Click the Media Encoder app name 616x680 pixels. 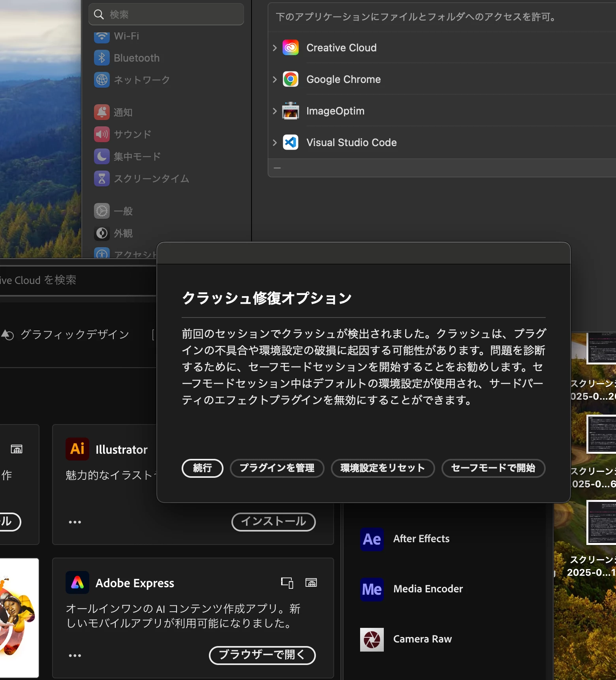coord(428,589)
